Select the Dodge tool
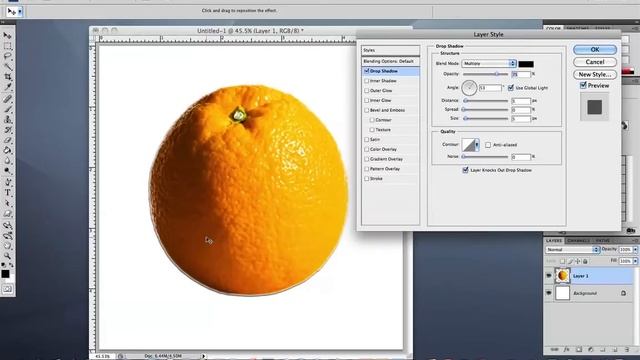 coord(7,171)
